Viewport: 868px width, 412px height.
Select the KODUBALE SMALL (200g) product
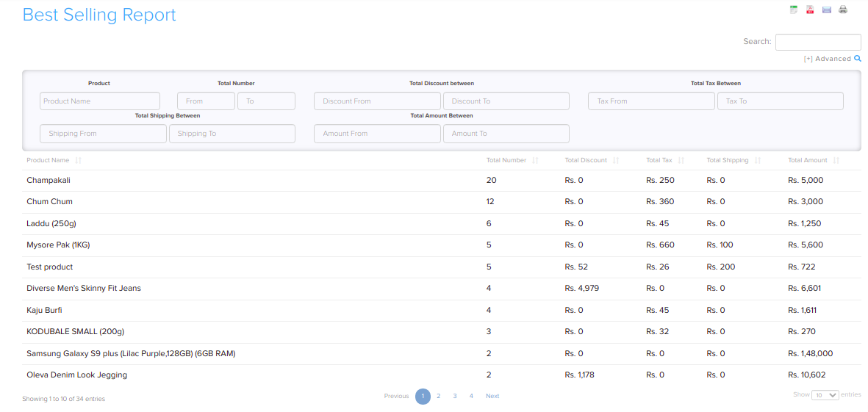(75, 332)
